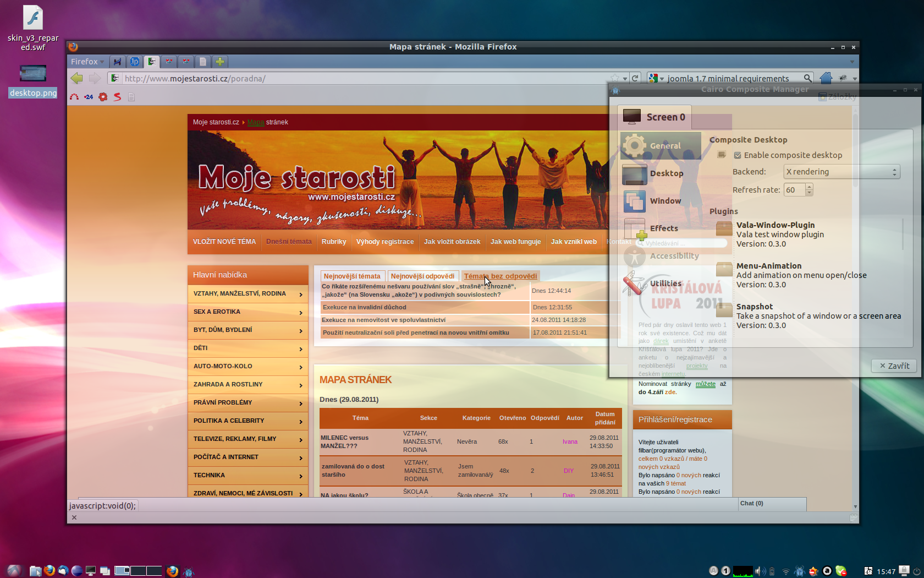Open the Accessibility section in Composite Manager
The width and height of the screenshot is (924, 578).
[661, 256]
